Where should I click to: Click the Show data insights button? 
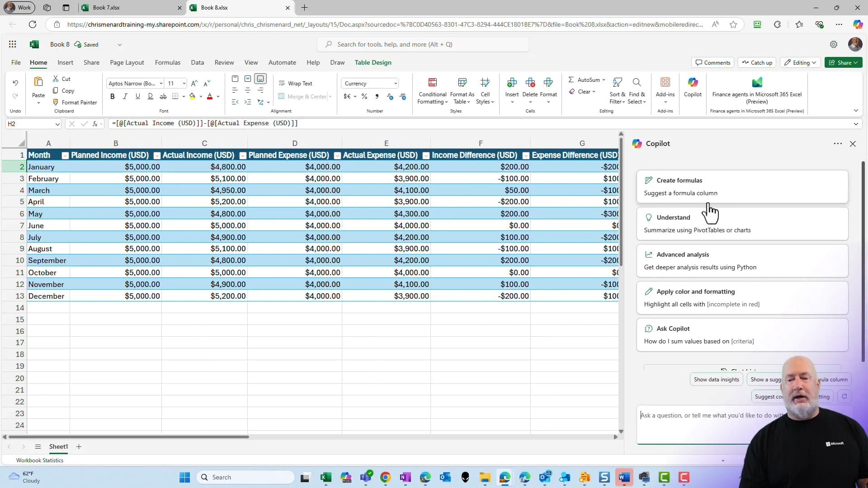[x=716, y=379]
